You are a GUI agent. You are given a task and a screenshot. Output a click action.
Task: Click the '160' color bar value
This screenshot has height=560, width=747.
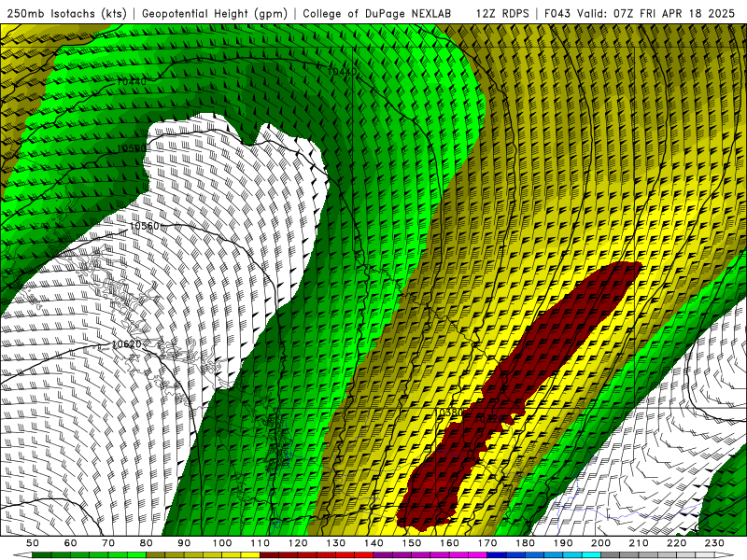coord(449,543)
